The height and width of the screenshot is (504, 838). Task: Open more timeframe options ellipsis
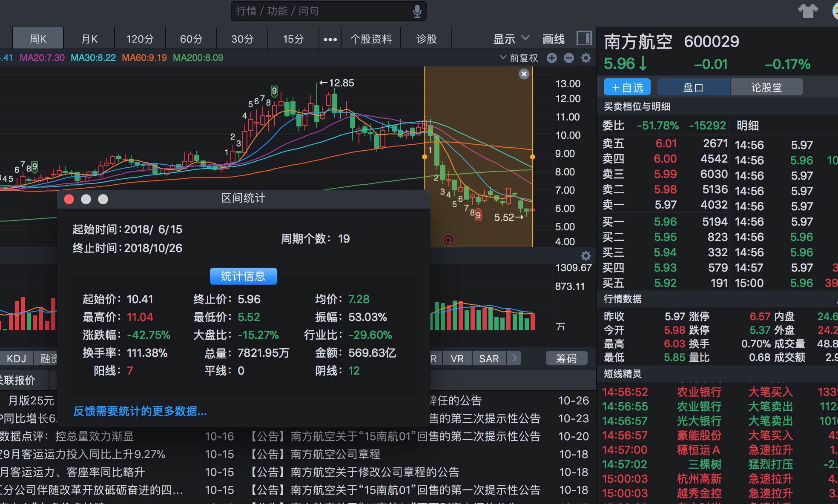[x=330, y=39]
